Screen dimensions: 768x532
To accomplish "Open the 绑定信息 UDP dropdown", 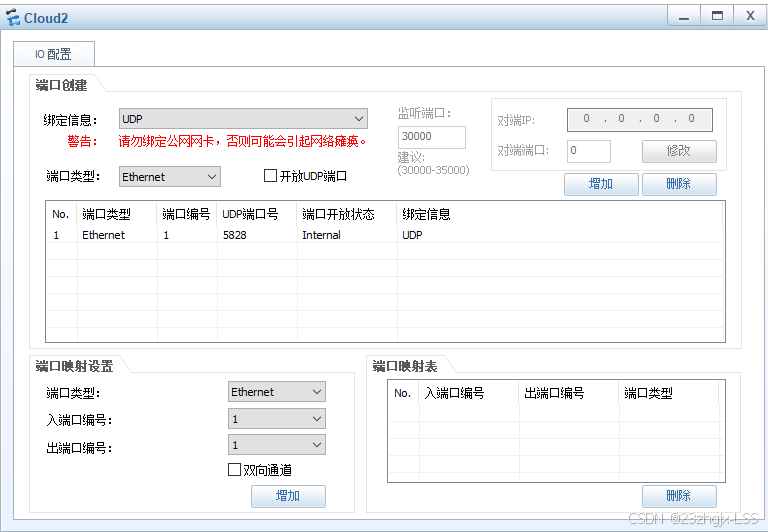I will [x=243, y=119].
